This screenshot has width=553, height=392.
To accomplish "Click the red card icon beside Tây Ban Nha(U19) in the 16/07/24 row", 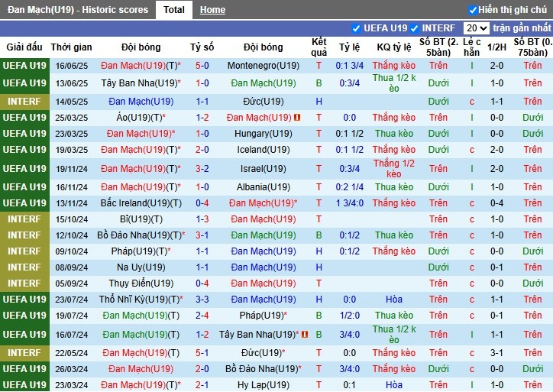I will [305, 334].
